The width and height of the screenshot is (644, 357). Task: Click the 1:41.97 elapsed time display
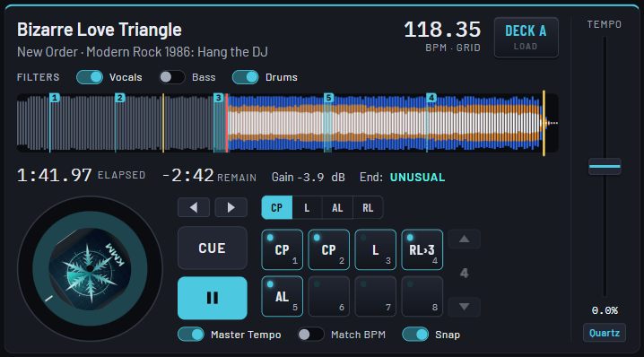[x=54, y=176]
